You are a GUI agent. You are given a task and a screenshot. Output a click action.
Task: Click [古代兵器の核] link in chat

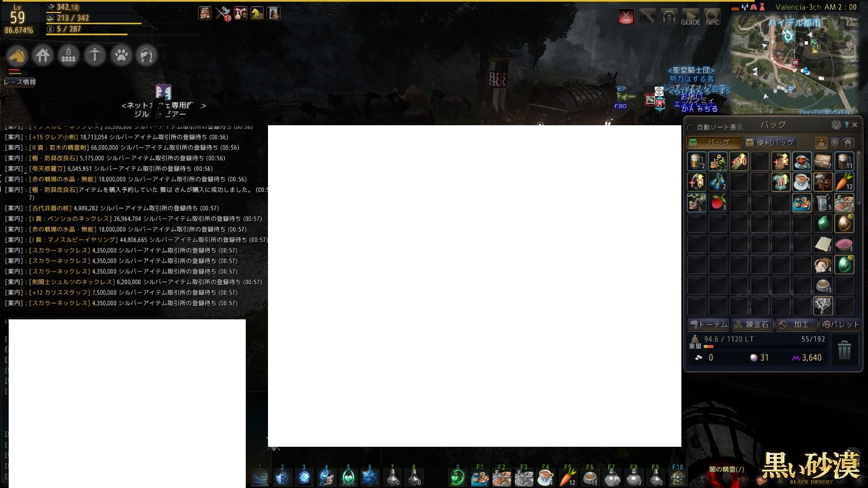[x=50, y=208]
